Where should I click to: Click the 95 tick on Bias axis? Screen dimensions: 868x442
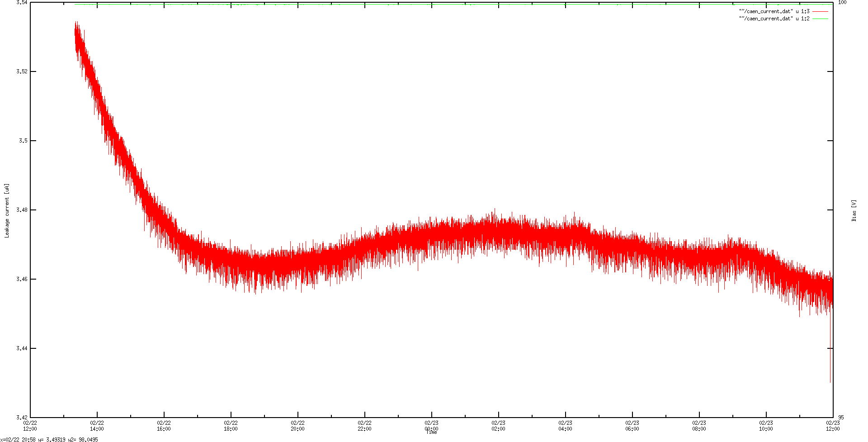click(840, 418)
